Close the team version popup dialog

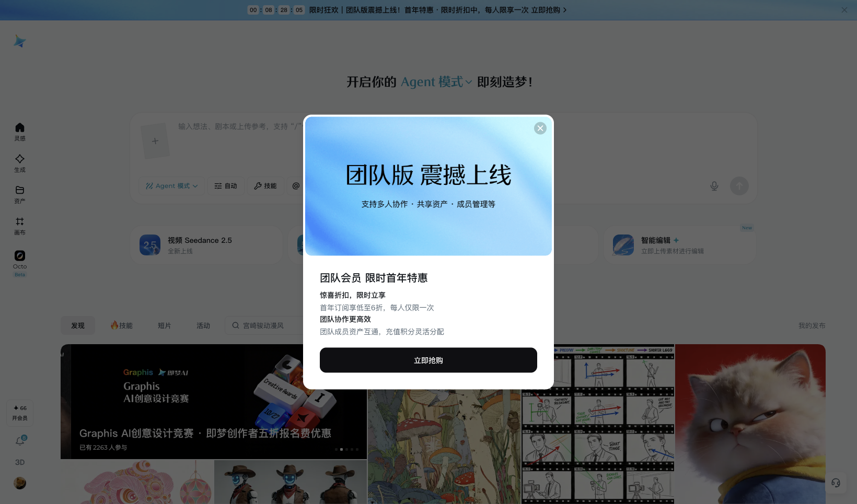[540, 128]
